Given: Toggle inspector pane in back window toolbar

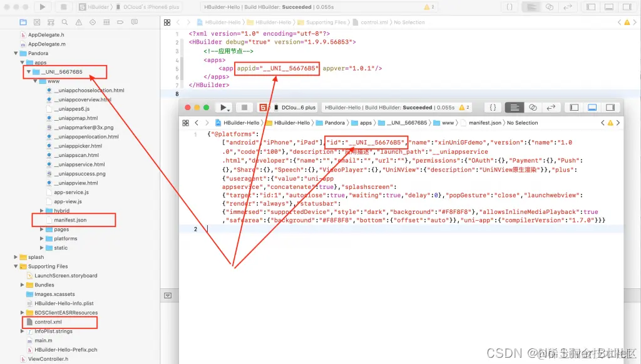Looking at the screenshot, I should (x=627, y=7).
